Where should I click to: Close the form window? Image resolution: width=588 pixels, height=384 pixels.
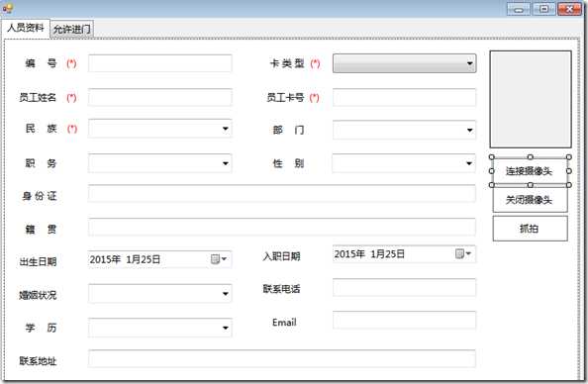[569, 9]
